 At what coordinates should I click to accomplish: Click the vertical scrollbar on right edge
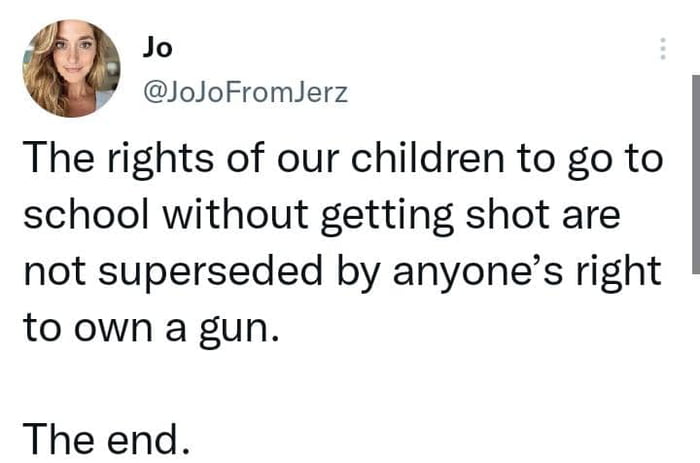[x=695, y=170]
